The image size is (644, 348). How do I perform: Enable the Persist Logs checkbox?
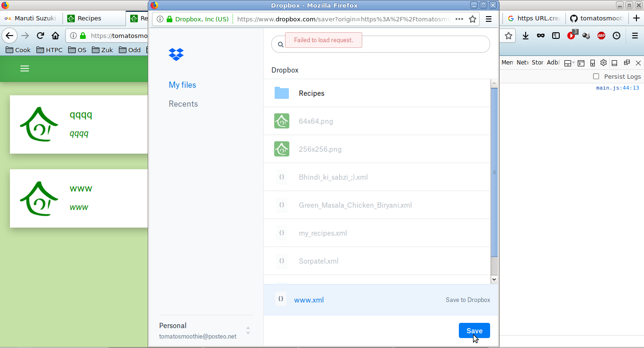click(x=595, y=76)
